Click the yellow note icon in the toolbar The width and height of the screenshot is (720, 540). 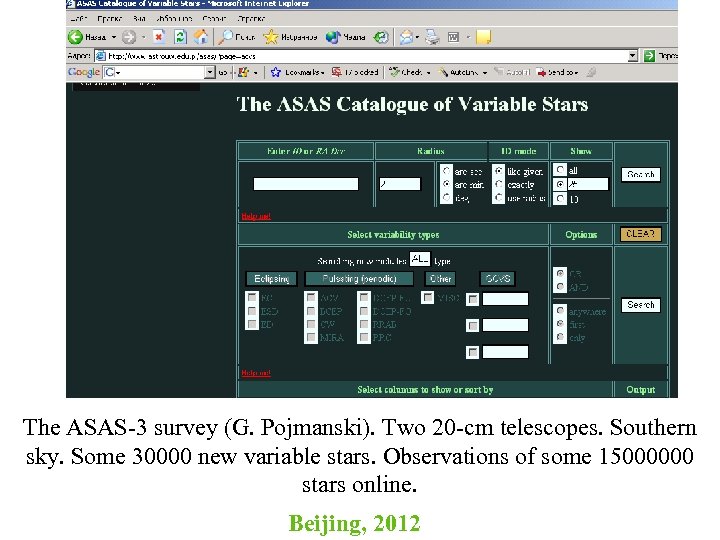pyautogui.click(x=483, y=37)
